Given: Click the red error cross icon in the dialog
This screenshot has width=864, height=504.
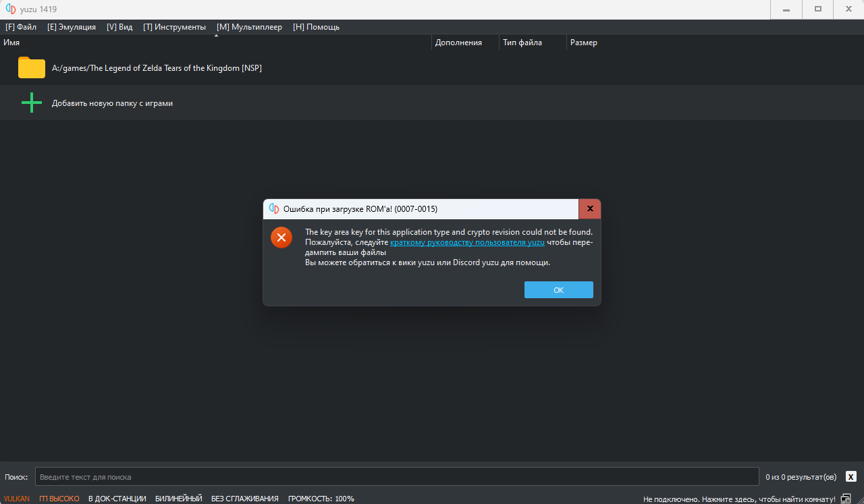Looking at the screenshot, I should (281, 237).
